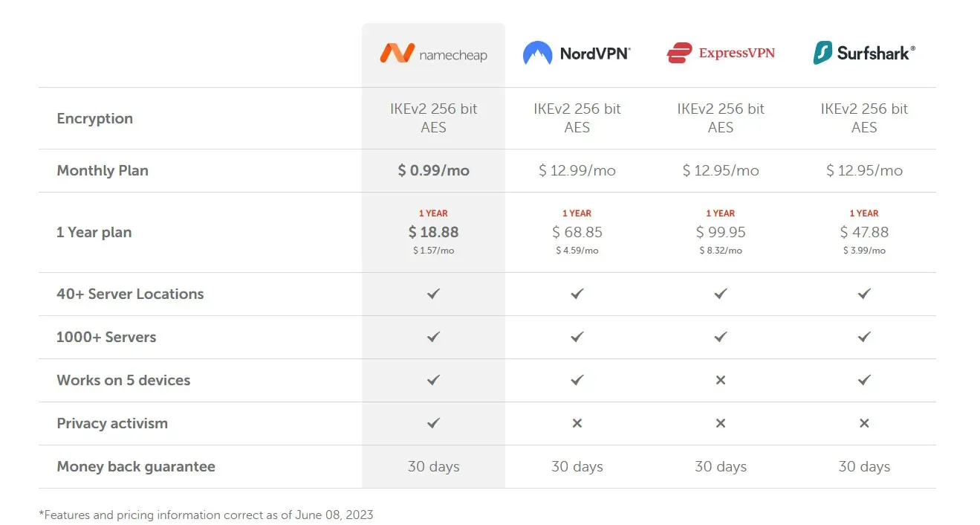Click the Encryption row label
Image resolution: width=980 pixels, height=525 pixels.
coord(94,118)
